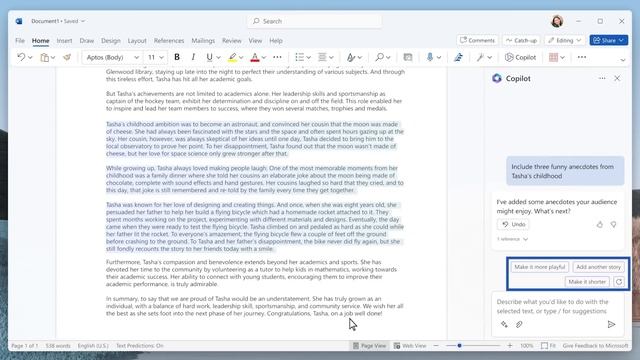This screenshot has width=640, height=360.
Task: Click in the title bar Search box
Action: 314,21
